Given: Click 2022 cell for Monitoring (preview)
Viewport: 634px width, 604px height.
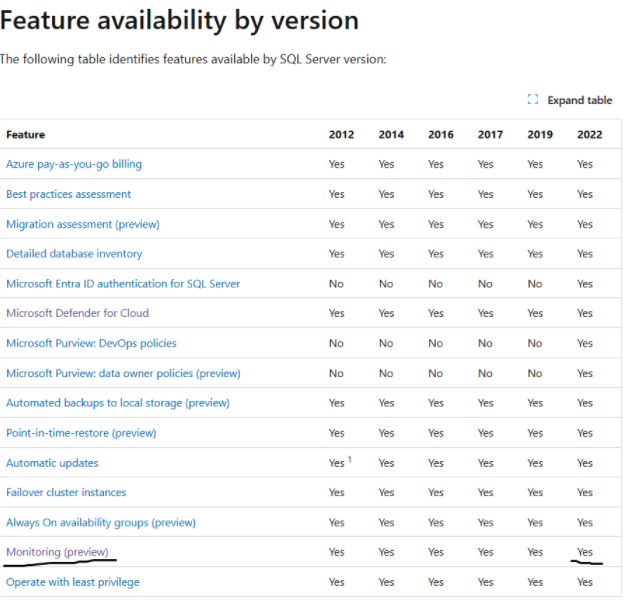Looking at the screenshot, I should click(585, 552).
